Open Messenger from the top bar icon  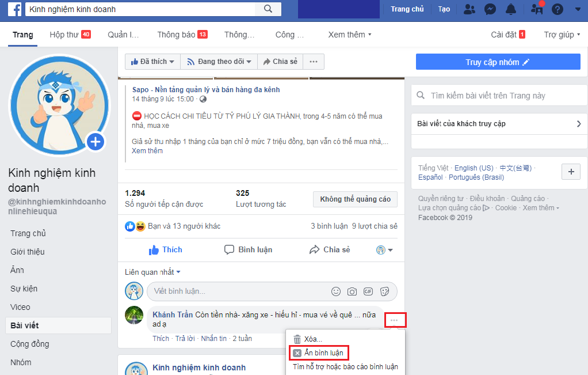click(490, 9)
